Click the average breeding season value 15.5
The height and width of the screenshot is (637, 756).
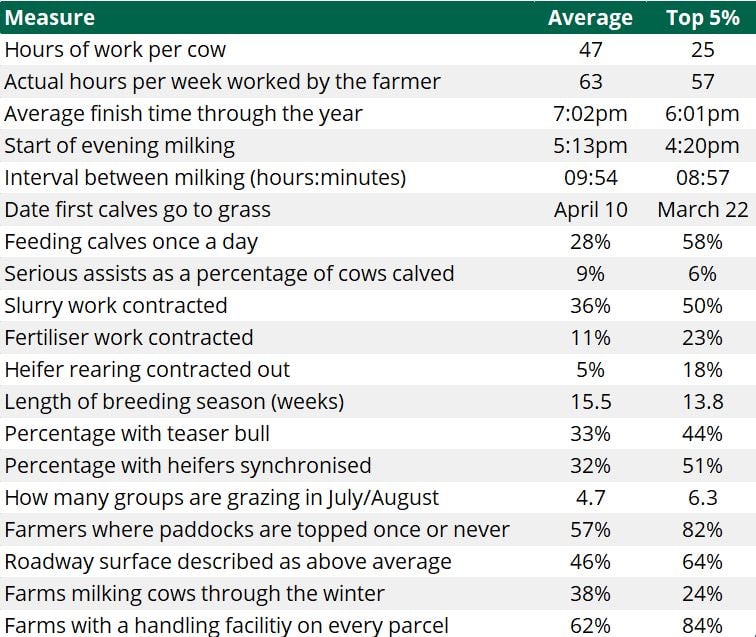coord(590,401)
